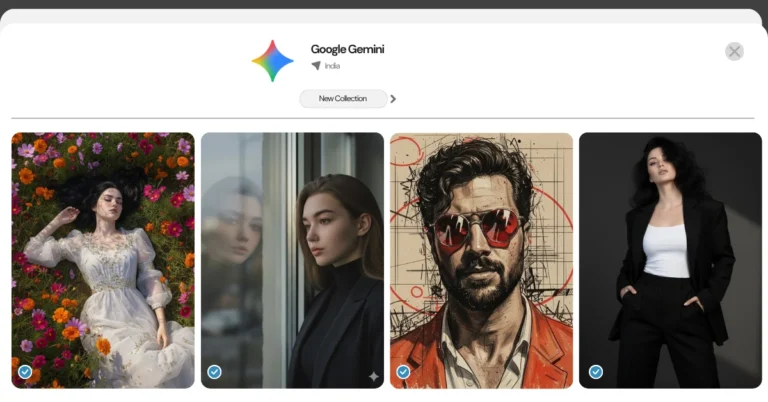768x402 pixels.
Task: Click the India location label
Action: pos(332,66)
